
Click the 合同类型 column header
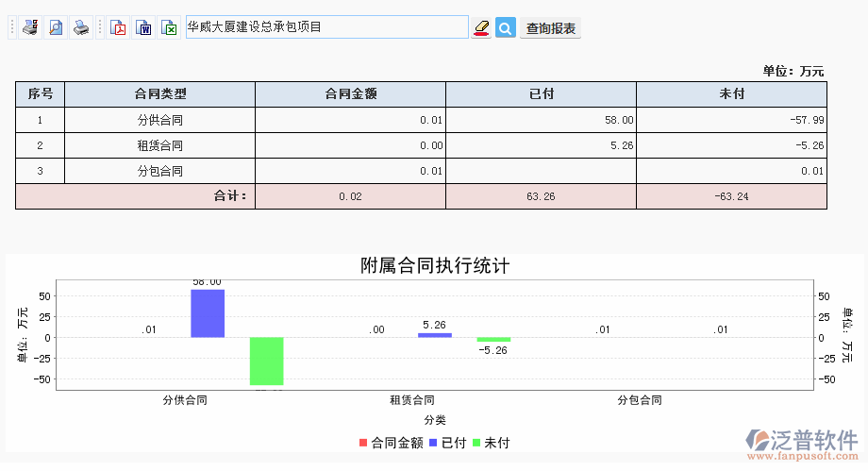[160, 94]
